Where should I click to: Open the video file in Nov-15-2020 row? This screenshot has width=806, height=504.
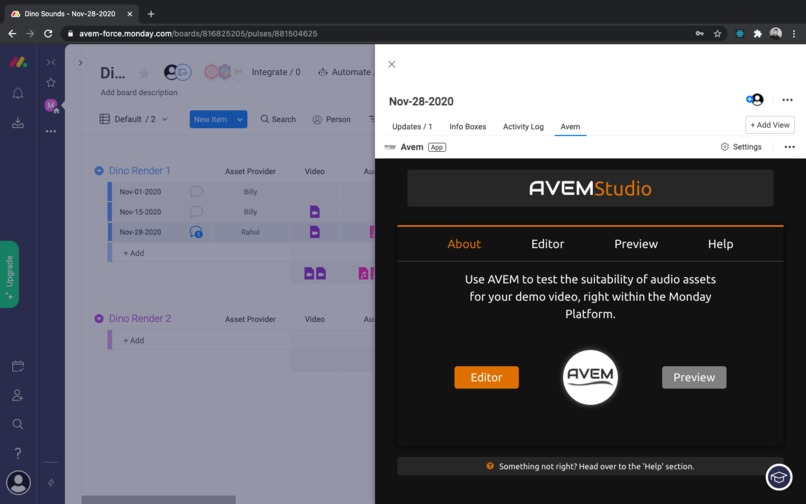315,211
